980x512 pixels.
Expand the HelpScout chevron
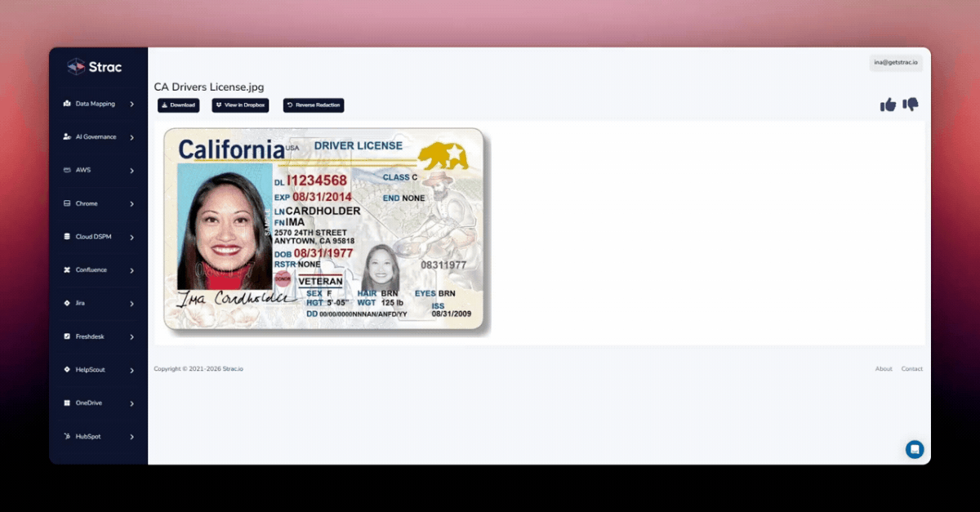[131, 370]
